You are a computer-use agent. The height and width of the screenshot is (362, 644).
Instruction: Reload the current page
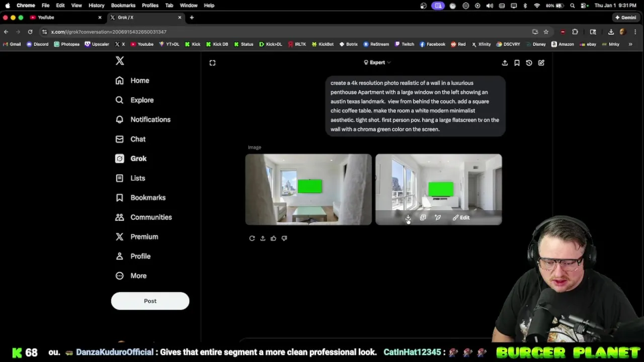[x=30, y=32]
